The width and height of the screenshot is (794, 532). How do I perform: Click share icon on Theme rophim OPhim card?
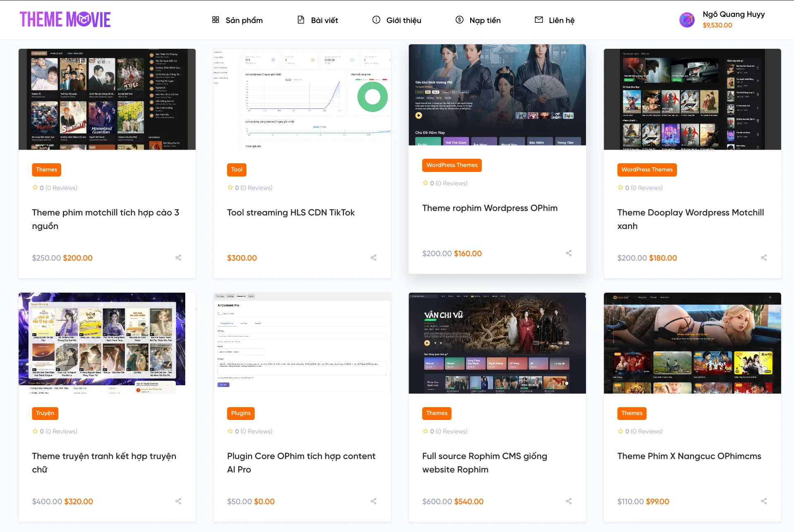[x=569, y=253]
